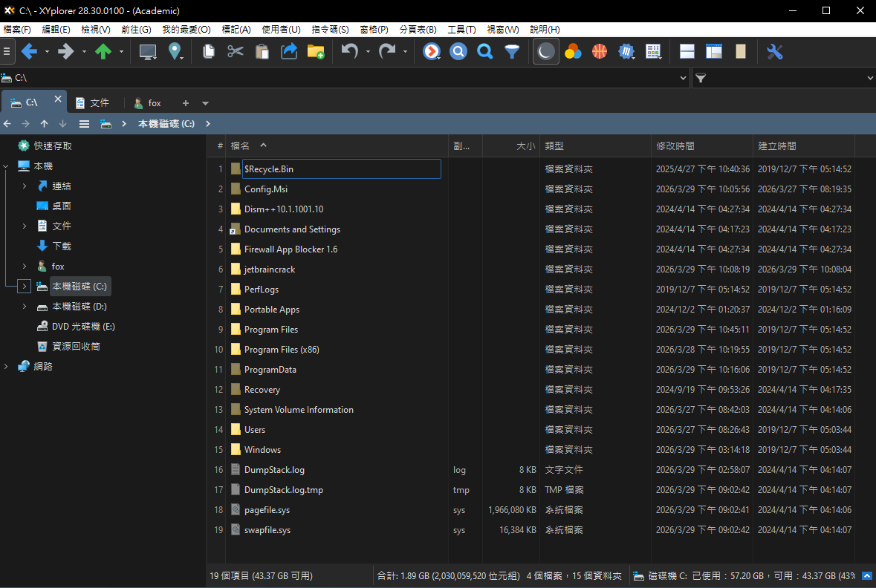This screenshot has height=588, width=876.
Task: Collapse the 本機 tree node
Action: (6, 166)
